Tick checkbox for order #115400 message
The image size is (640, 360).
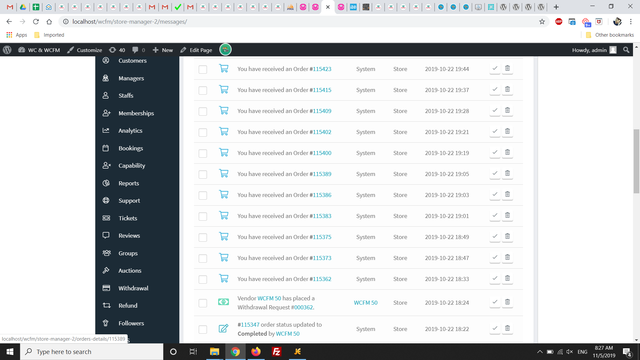(x=203, y=153)
